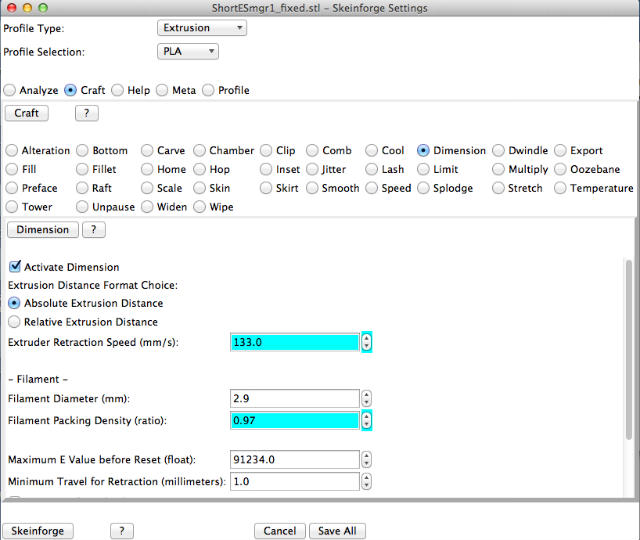Pick the Fill plugin option

point(12,169)
